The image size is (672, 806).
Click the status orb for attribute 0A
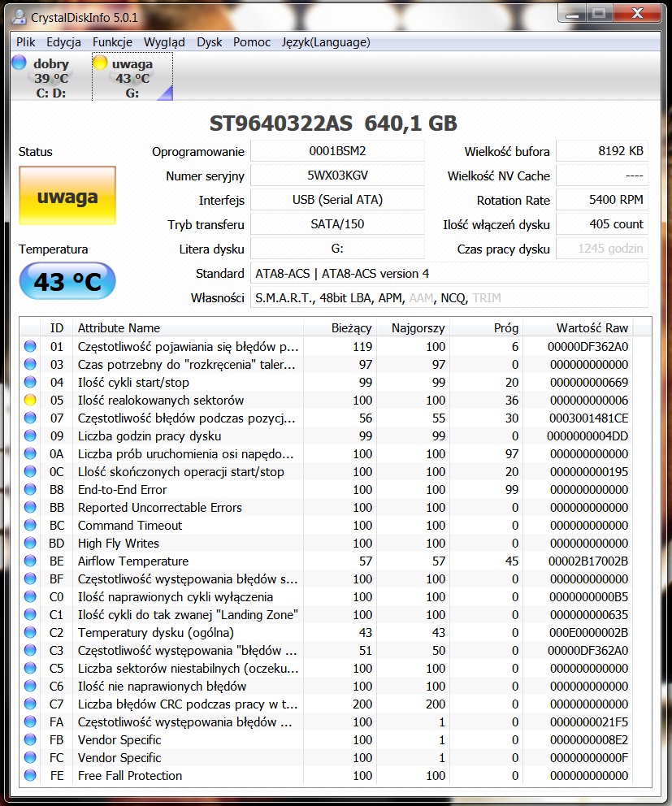click(x=30, y=454)
